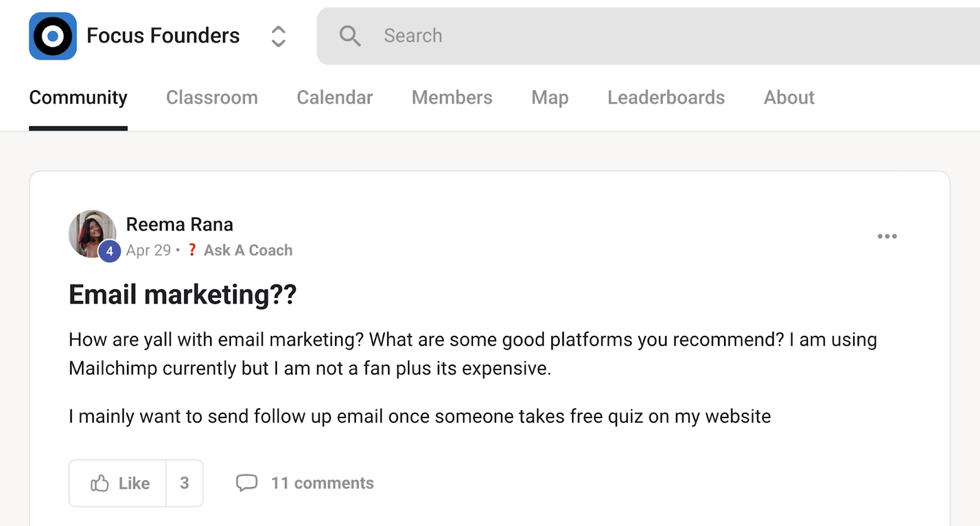Click the Apr 29 post timestamp
The height and width of the screenshot is (526, 980).
pyautogui.click(x=148, y=250)
